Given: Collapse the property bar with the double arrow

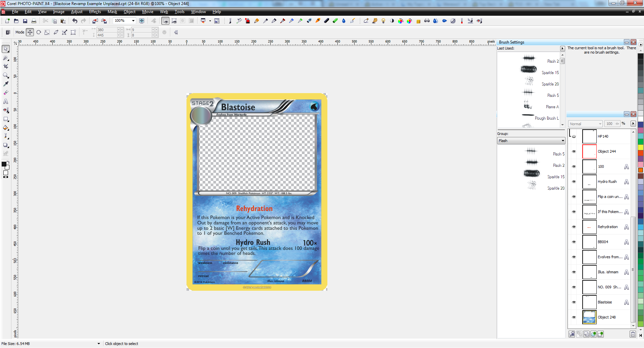Looking at the screenshot, I should 176,32.
